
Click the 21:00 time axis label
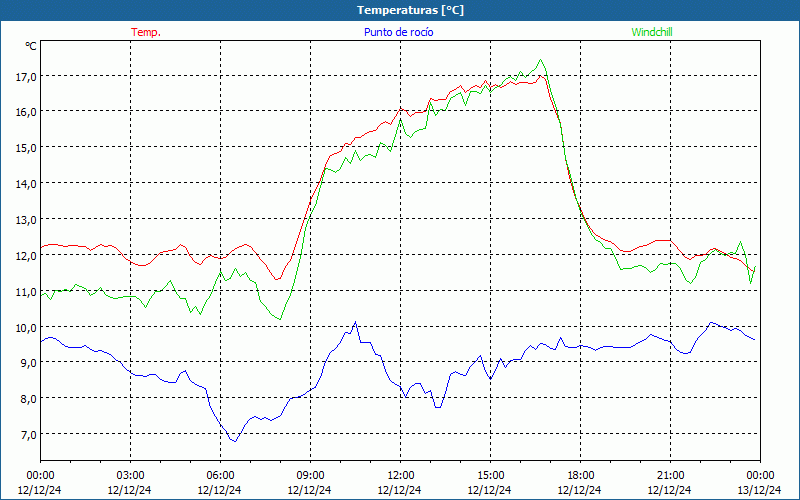tap(670, 476)
